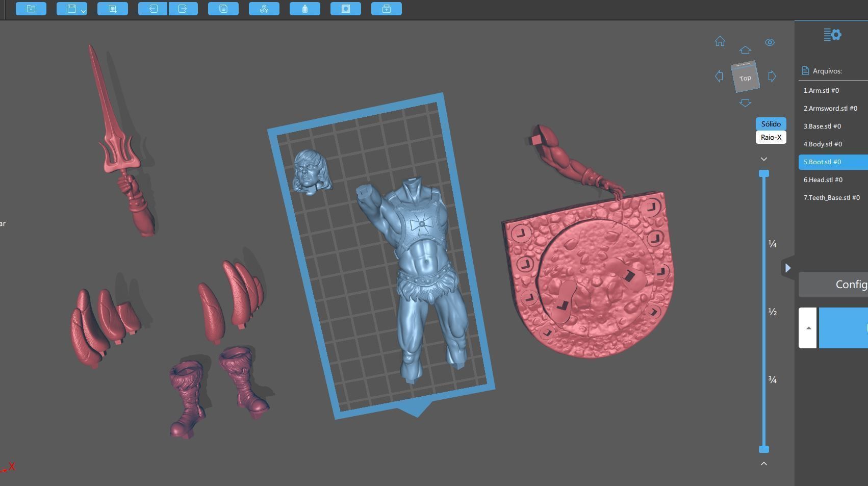This screenshot has width=868, height=486.
Task: Grab the bottom handle of layer slider
Action: point(764,449)
